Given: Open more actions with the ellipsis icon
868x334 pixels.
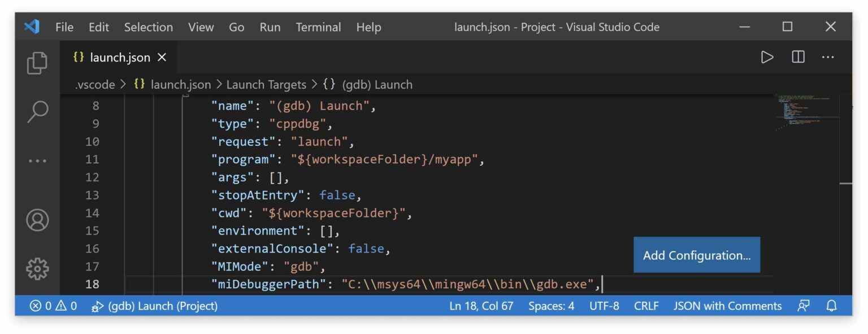Looking at the screenshot, I should [827, 57].
